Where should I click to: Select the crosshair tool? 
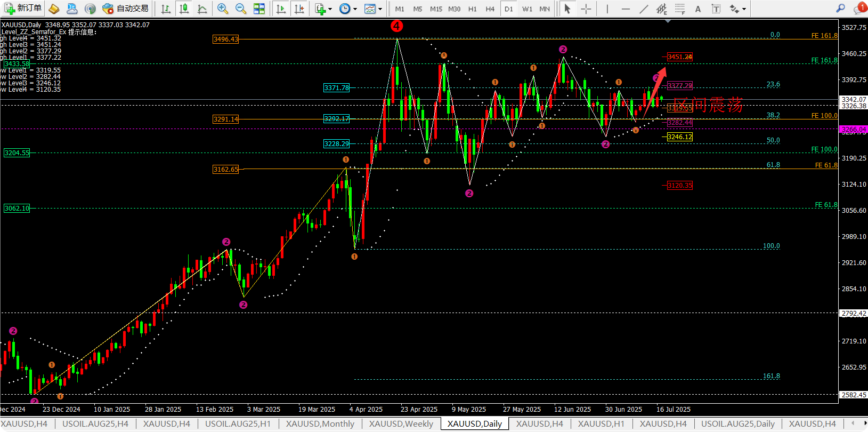pos(586,9)
